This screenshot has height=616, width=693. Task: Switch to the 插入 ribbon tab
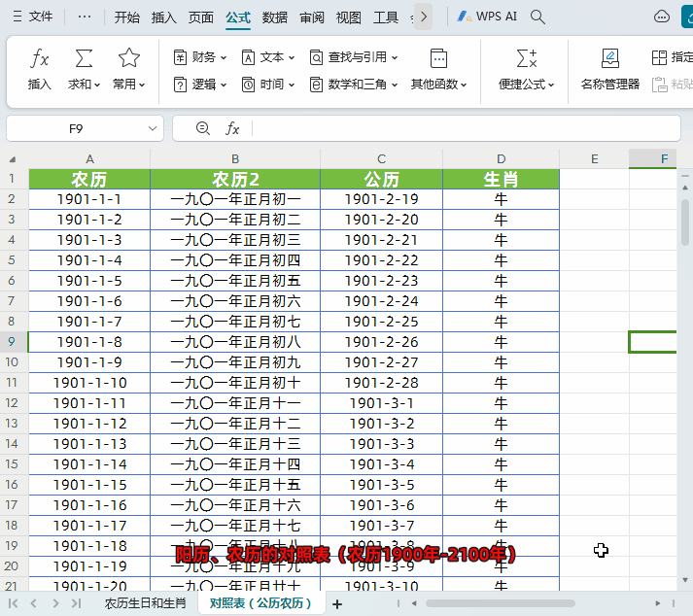pyautogui.click(x=164, y=17)
